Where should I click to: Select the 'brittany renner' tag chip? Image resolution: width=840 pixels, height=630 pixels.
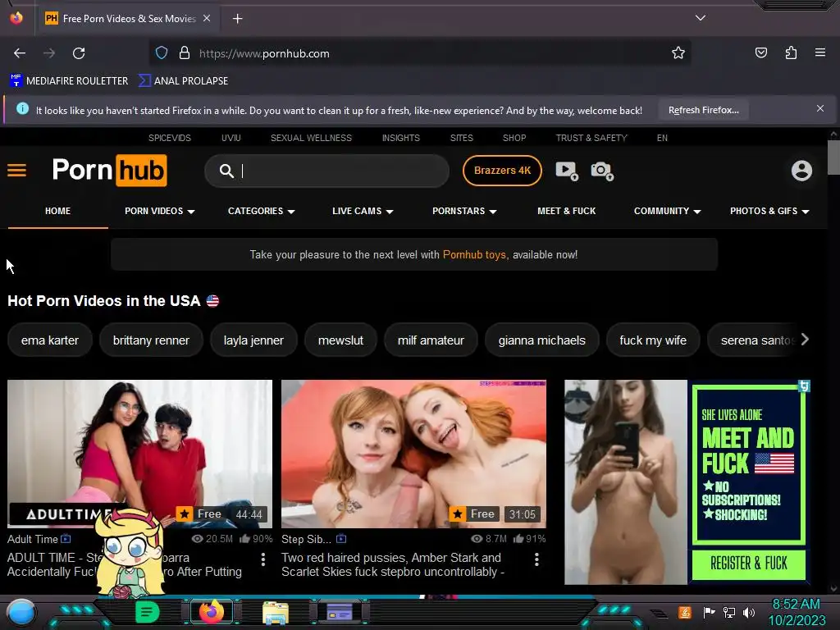pyautogui.click(x=151, y=340)
